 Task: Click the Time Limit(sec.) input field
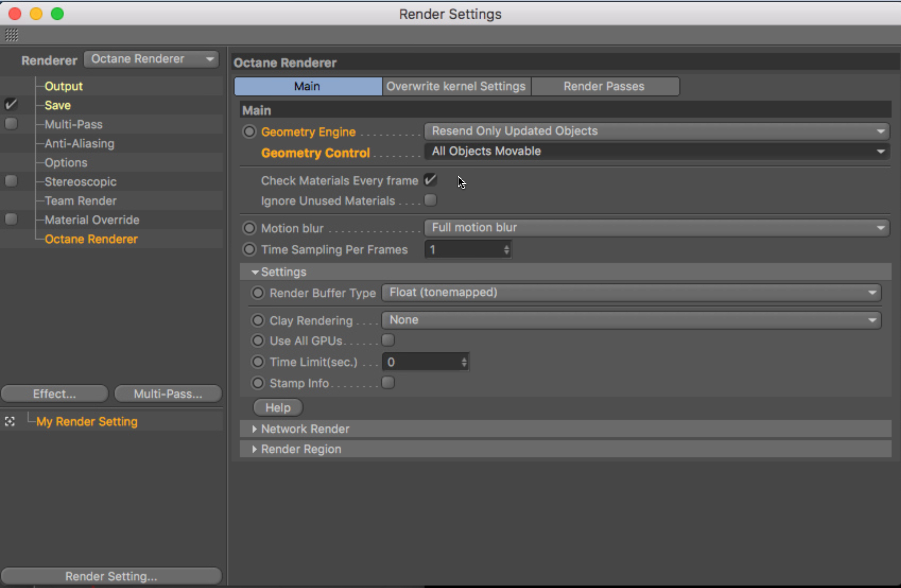pyautogui.click(x=421, y=362)
